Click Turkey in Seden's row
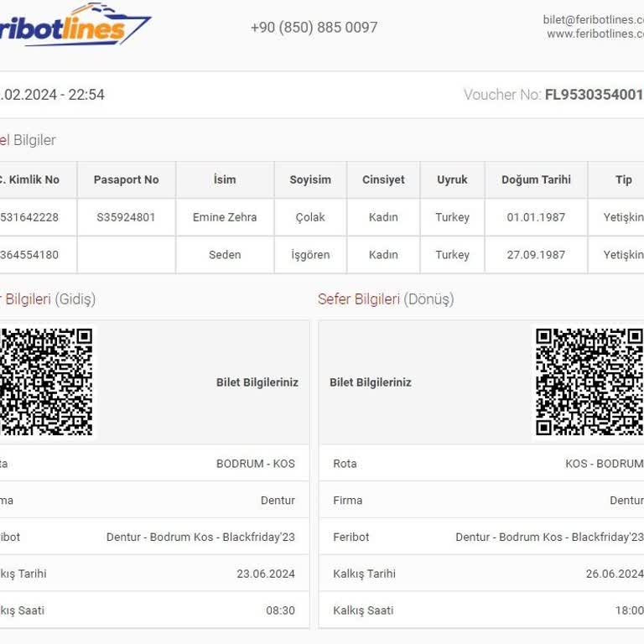This screenshot has width=644, height=644. 452,255
